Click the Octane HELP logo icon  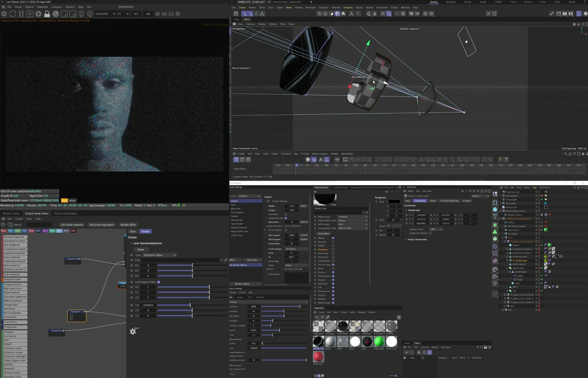pyautogui.click(x=134, y=331)
